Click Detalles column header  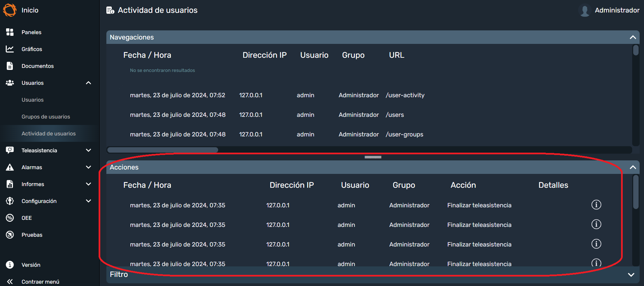click(x=553, y=185)
